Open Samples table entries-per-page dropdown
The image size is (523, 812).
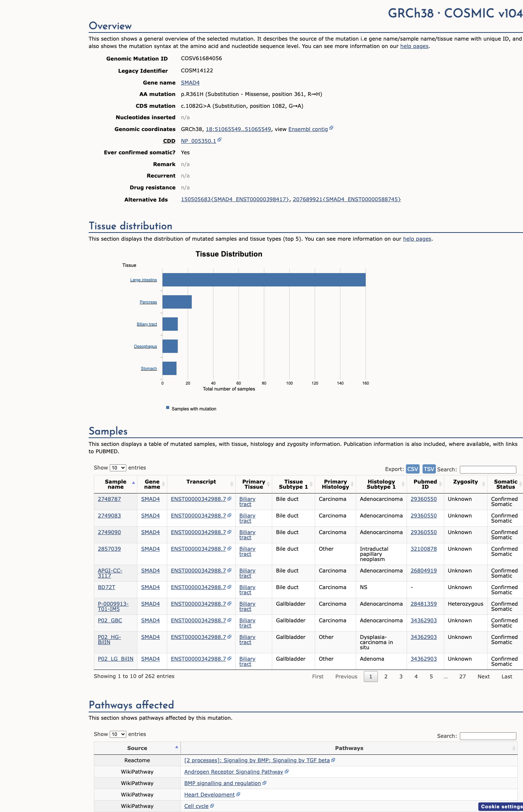(118, 468)
